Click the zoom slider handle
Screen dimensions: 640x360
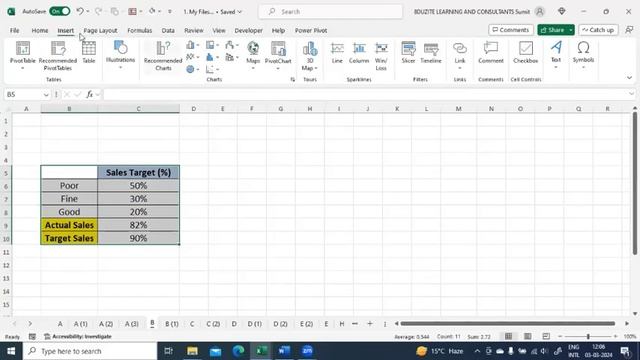[x=588, y=336]
